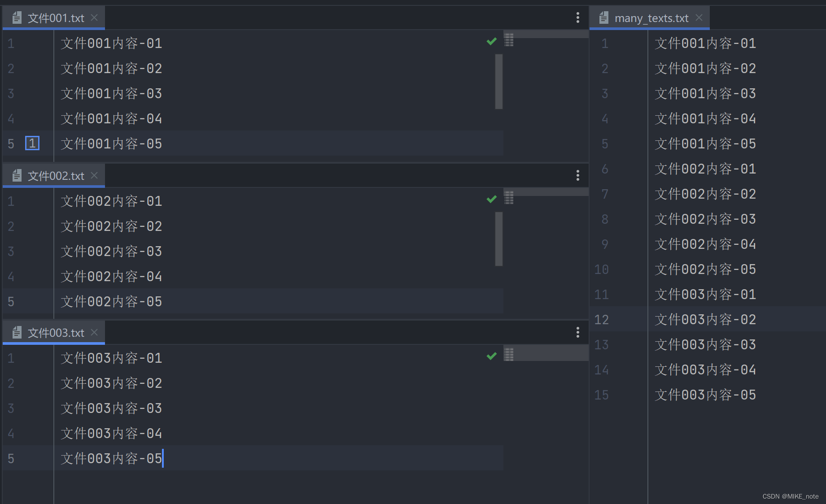Viewport: 826px width, 504px height.
Task: Click the green checkmark in the 文件002.txt editor
Action: click(x=492, y=199)
